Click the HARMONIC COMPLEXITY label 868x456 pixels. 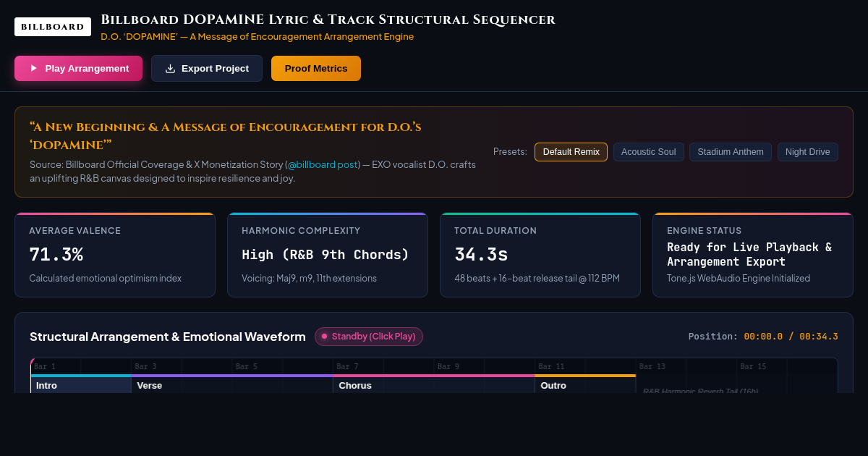pos(301,231)
